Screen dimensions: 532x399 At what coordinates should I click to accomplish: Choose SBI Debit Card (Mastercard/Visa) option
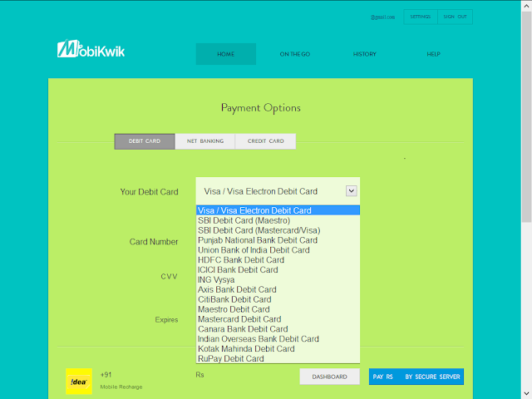pos(278,230)
